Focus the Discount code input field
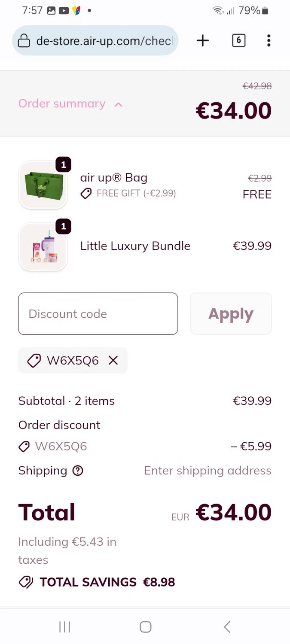Image resolution: width=290 pixels, height=644 pixels. [x=98, y=314]
